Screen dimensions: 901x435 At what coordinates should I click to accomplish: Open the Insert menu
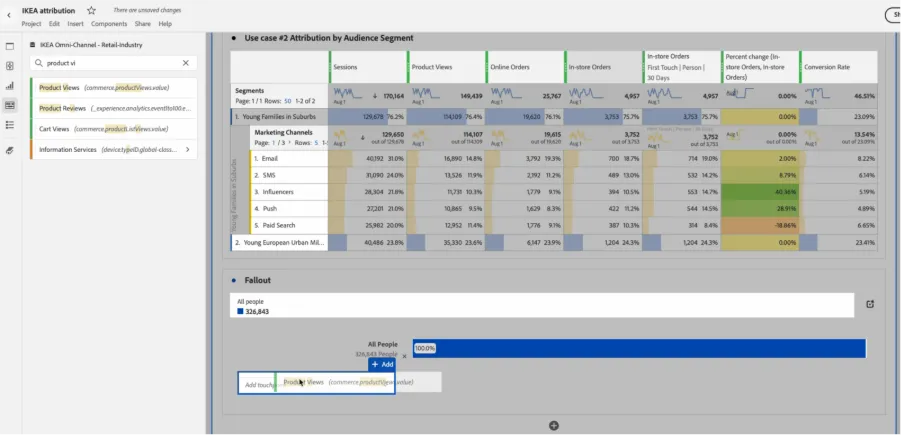[75, 24]
